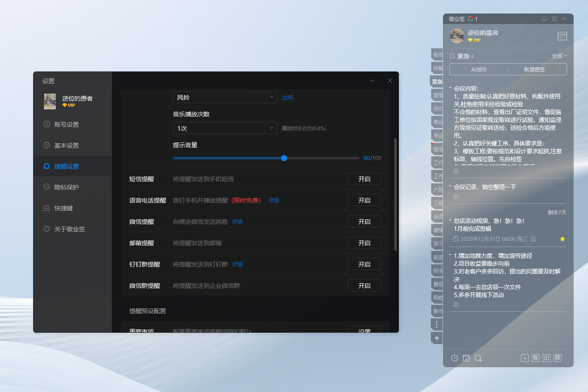
Task: Open the 算 calculator icon
Action: point(558,358)
